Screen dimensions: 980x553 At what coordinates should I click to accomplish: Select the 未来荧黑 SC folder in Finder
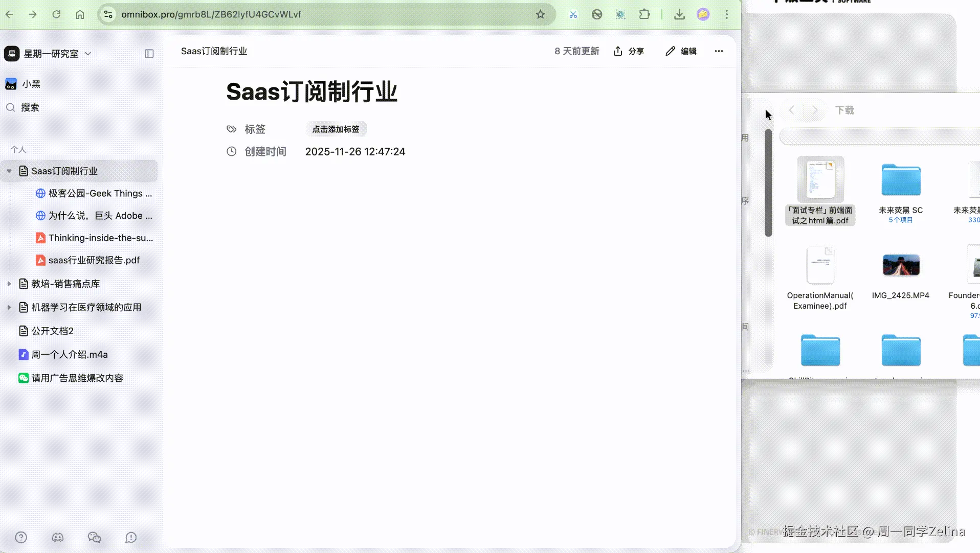click(901, 193)
